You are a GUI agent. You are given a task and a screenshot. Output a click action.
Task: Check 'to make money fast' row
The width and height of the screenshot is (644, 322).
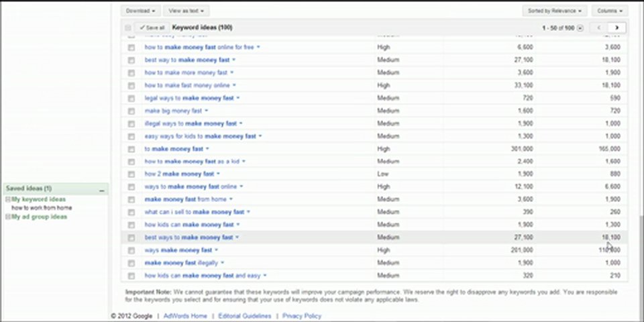coord(131,150)
